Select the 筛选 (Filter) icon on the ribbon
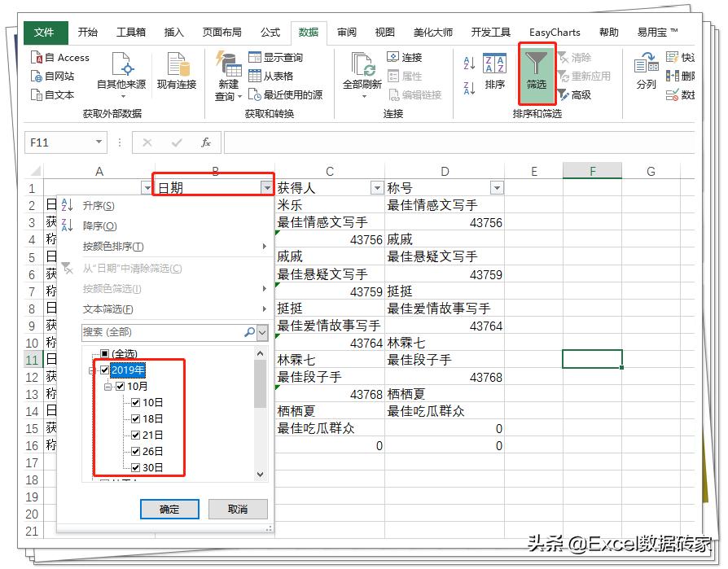This screenshot has height=569, width=728. 537,73
